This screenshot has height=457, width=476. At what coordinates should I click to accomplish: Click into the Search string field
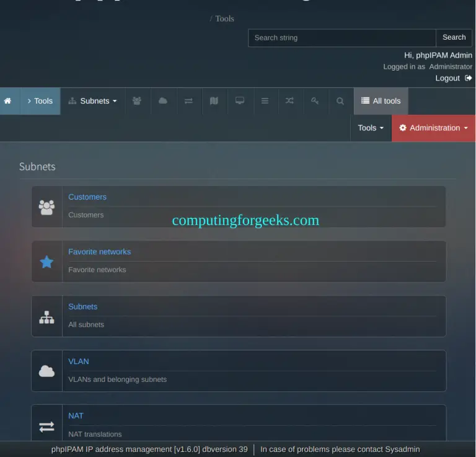[x=342, y=38]
